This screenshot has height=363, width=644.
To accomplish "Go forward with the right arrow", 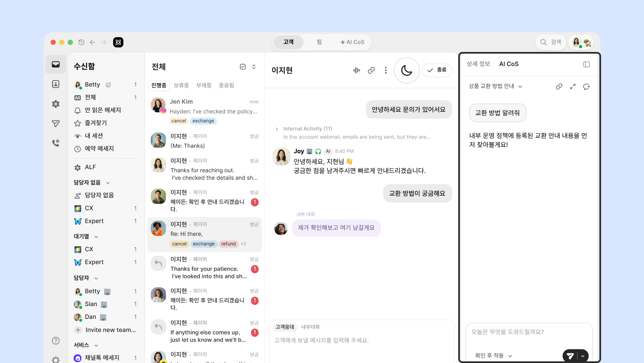I will [104, 42].
